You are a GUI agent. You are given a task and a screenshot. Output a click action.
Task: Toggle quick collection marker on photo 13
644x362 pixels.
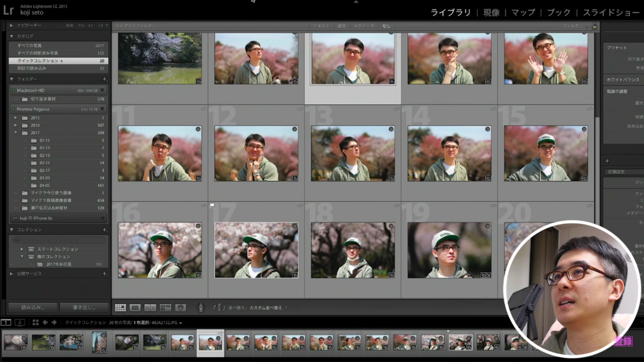[x=391, y=129]
